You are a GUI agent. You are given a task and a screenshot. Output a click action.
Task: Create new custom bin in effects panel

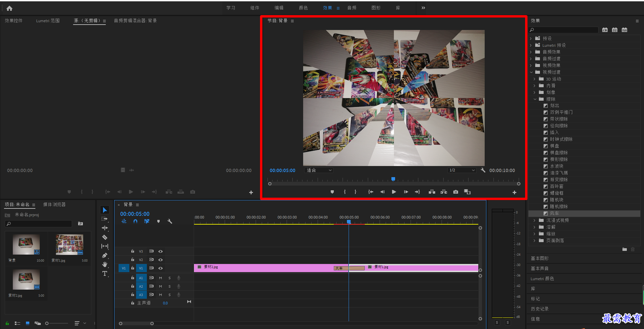pyautogui.click(x=624, y=249)
